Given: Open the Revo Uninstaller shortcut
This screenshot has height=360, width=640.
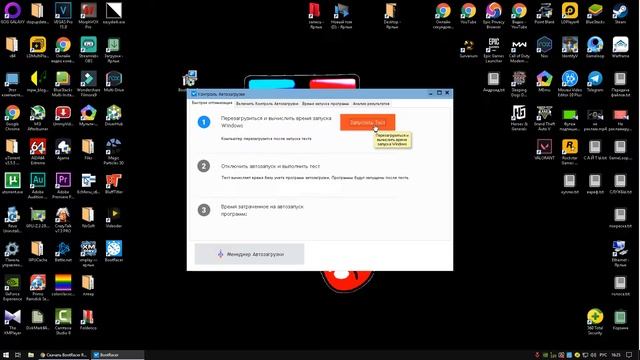Looking at the screenshot, I should coord(12,220).
